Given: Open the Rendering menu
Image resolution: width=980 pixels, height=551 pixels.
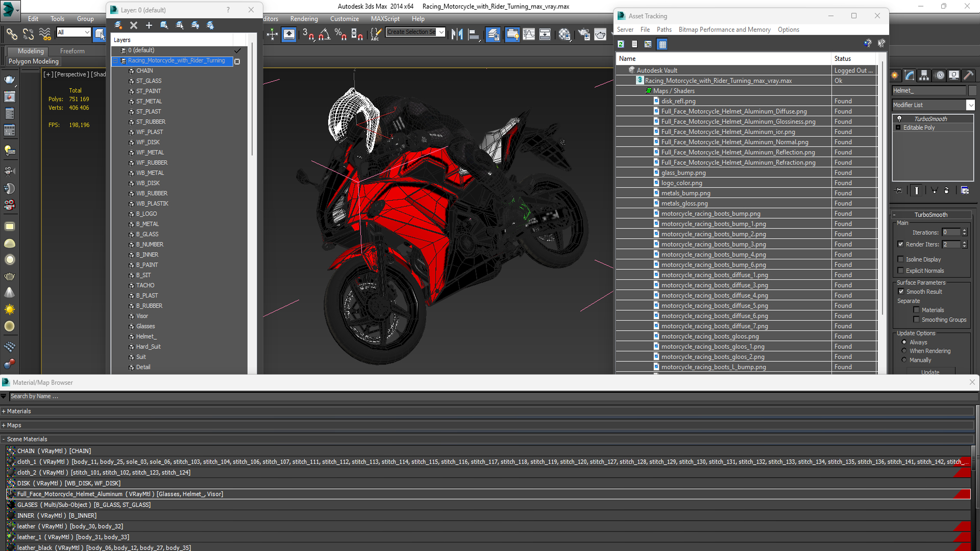Looking at the screenshot, I should click(304, 19).
